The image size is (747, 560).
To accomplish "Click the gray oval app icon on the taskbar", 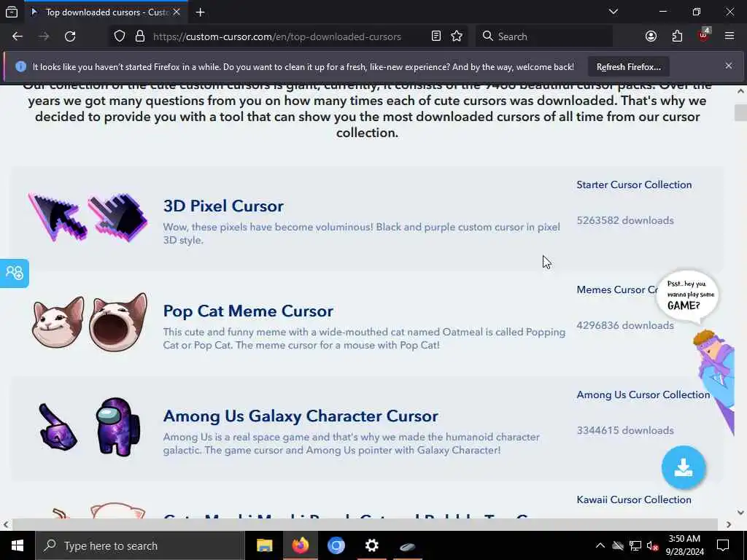I will pyautogui.click(x=407, y=545).
